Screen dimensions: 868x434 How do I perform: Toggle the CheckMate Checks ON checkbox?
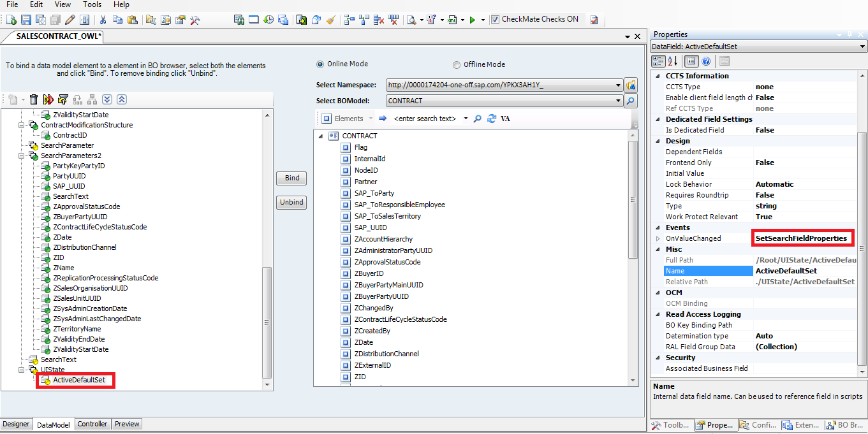[495, 20]
